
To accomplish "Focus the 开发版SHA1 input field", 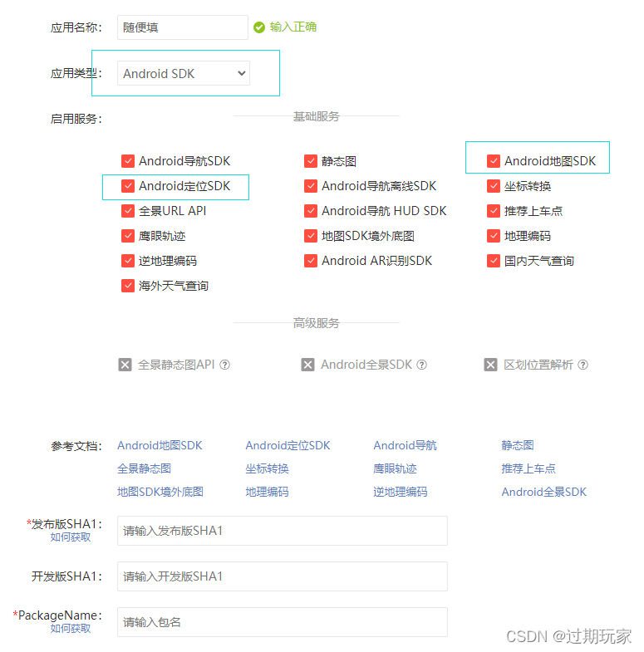I will click(283, 576).
